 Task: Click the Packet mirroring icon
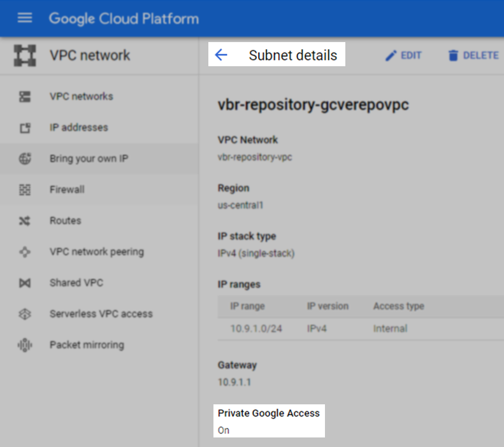pyautogui.click(x=25, y=345)
